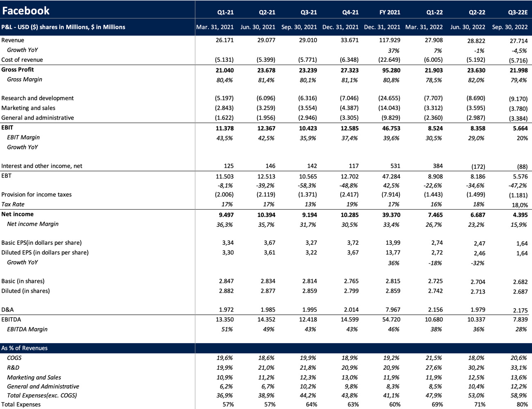Select Q1-21 diluted shares 2.882
The height and width of the screenshot is (409, 532).
point(226,291)
